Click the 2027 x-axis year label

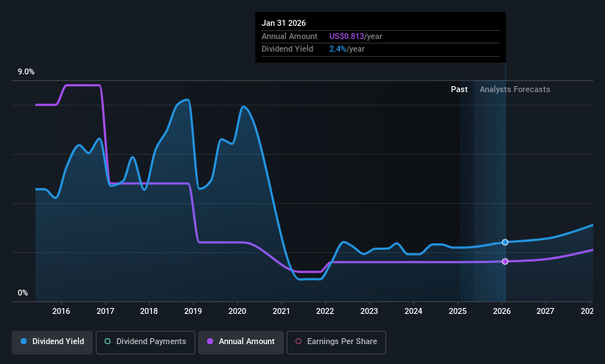[545, 311]
